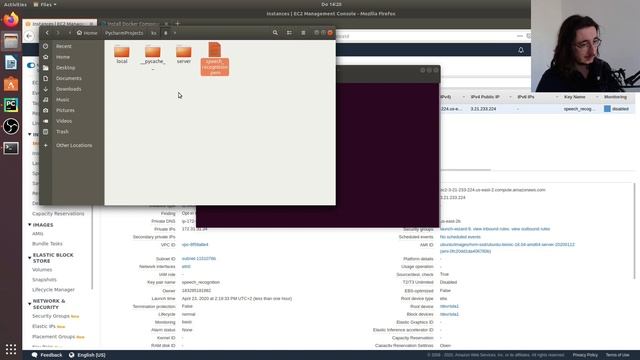Image resolution: width=640 pixels, height=360 pixels.
Task: Open AMIs in AWS sidebar
Action: coord(38,233)
